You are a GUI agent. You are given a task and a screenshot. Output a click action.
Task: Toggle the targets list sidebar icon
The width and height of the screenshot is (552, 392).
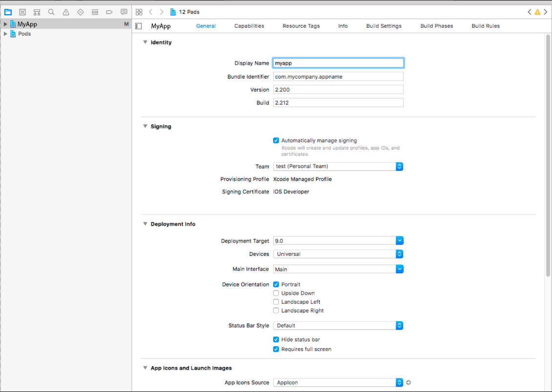pos(139,26)
